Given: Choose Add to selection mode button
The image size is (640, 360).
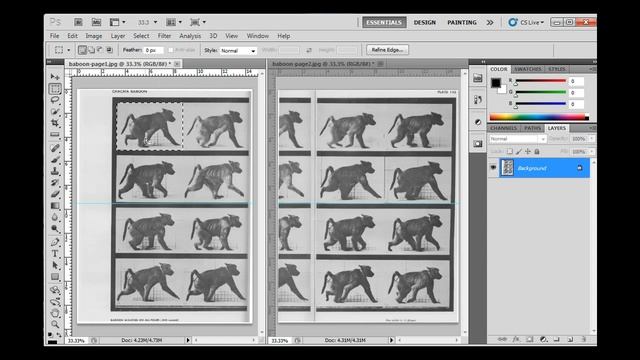Looking at the screenshot, I should coord(91,50).
